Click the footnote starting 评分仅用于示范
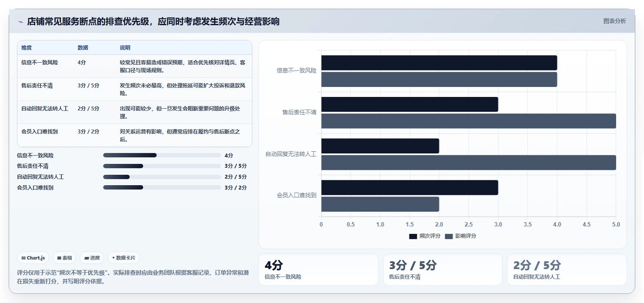 [x=133, y=277]
